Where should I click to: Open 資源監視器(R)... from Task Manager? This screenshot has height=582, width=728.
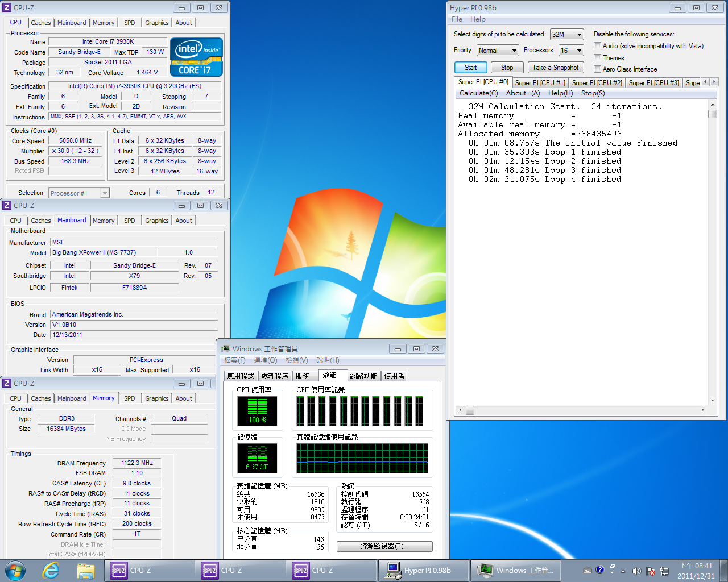(x=384, y=546)
